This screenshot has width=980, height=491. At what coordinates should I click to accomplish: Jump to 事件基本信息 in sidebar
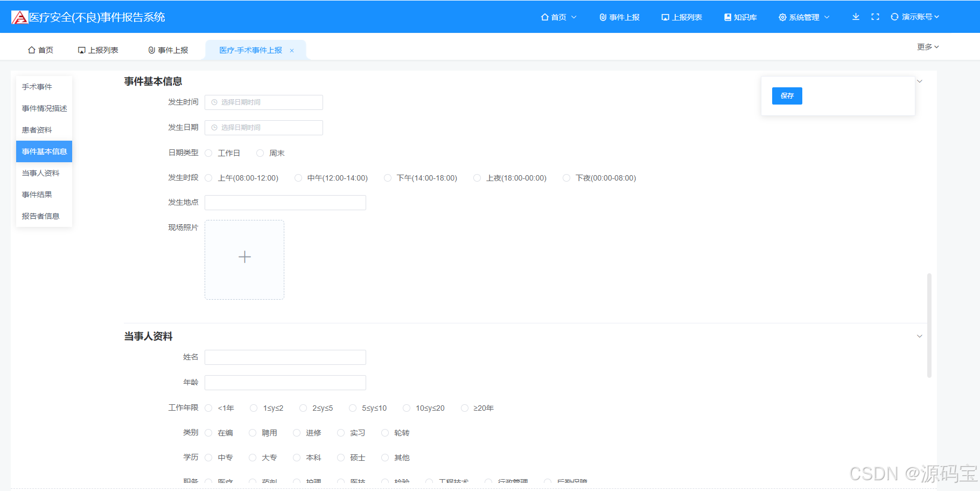44,151
